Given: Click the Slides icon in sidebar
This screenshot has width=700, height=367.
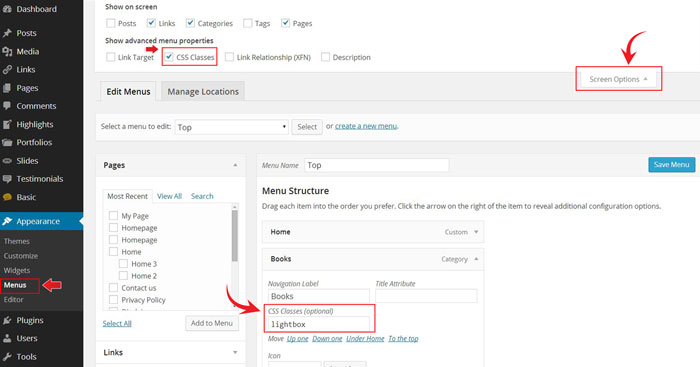Looking at the screenshot, I should tap(7, 161).
